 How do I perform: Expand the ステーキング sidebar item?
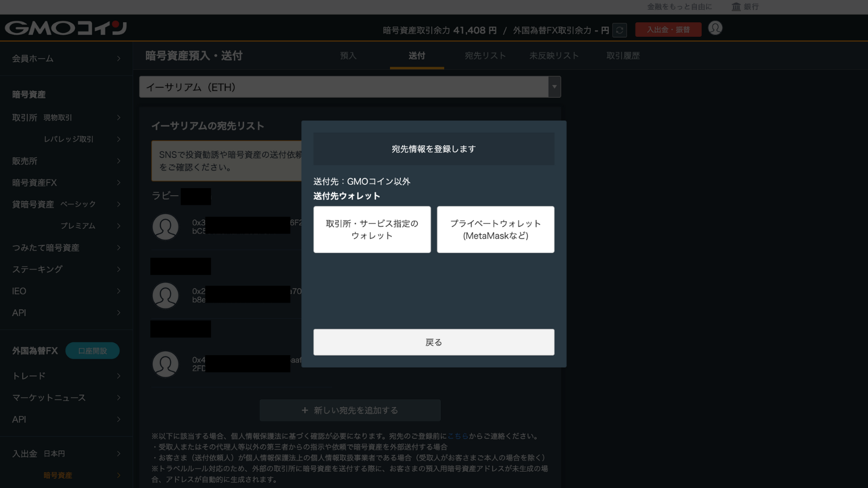tap(65, 269)
